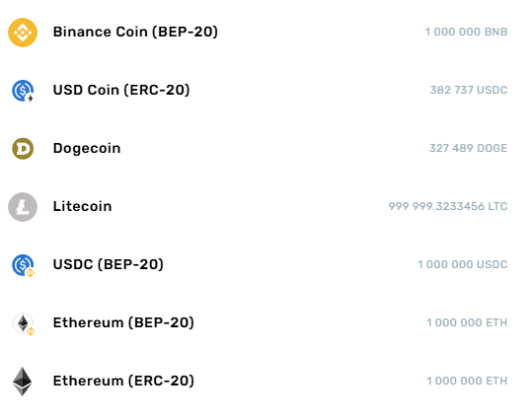Select USDC (BEP-20) label
The image size is (531, 420).
coord(108,264)
